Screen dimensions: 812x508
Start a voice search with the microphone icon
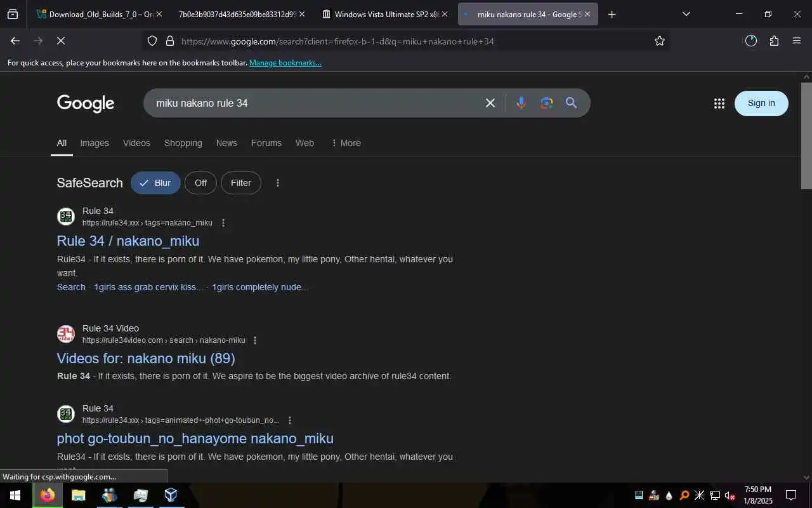(521, 103)
